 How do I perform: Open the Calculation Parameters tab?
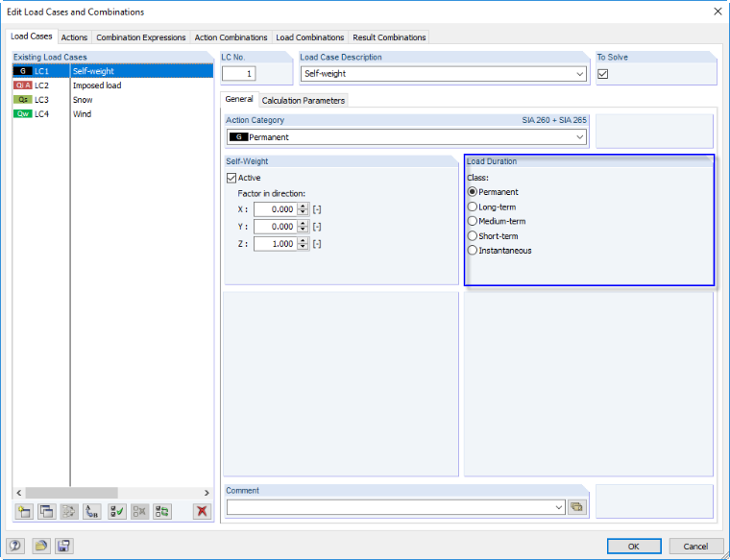[x=304, y=101]
